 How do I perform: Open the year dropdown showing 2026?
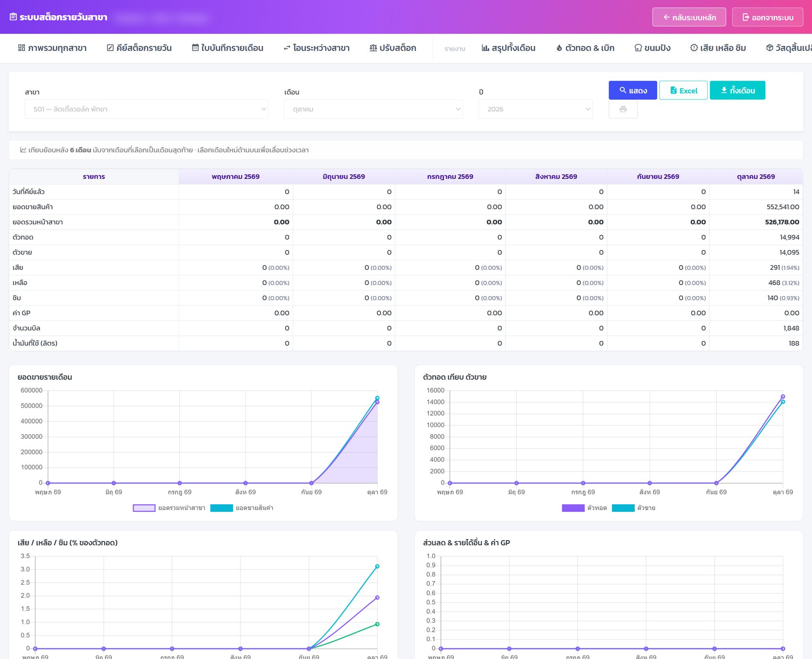(535, 109)
